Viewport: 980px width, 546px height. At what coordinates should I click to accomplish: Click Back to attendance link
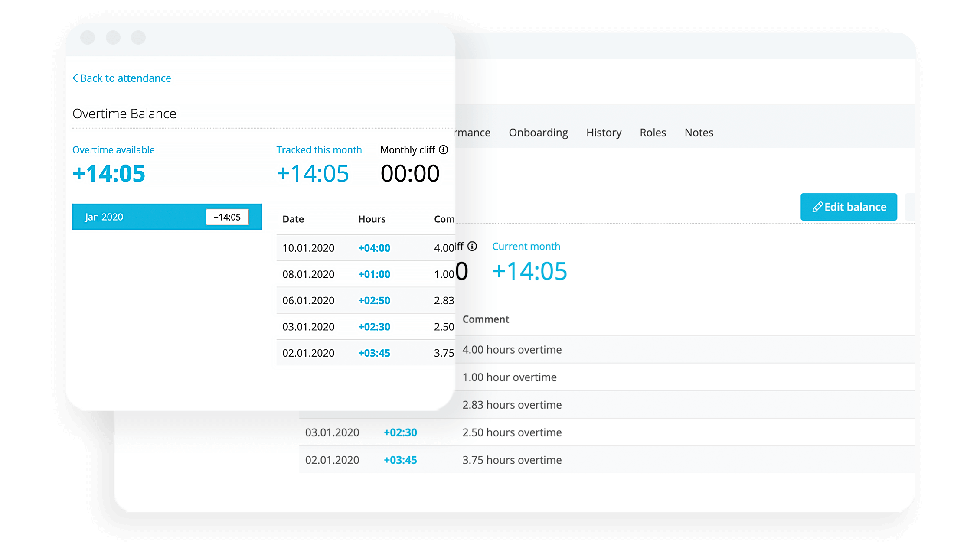pos(123,77)
